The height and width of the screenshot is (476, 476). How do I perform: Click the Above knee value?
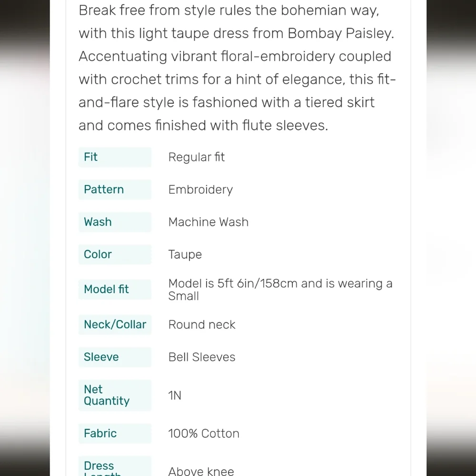tap(201, 471)
